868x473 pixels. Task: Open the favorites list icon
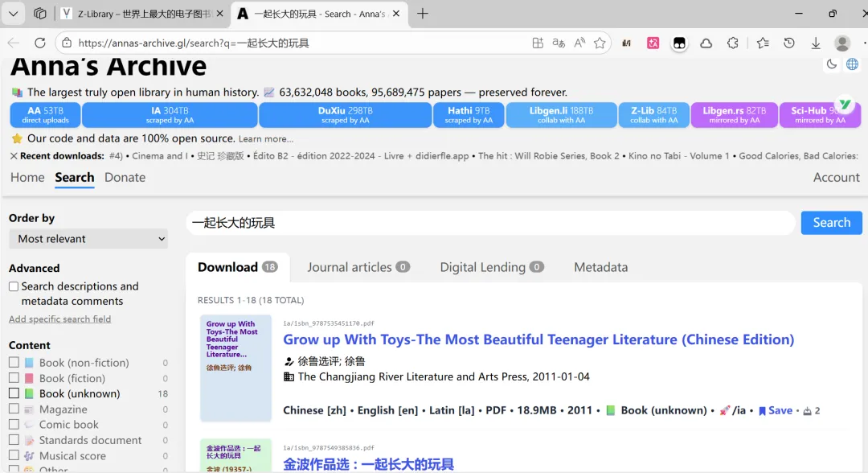[x=763, y=43]
